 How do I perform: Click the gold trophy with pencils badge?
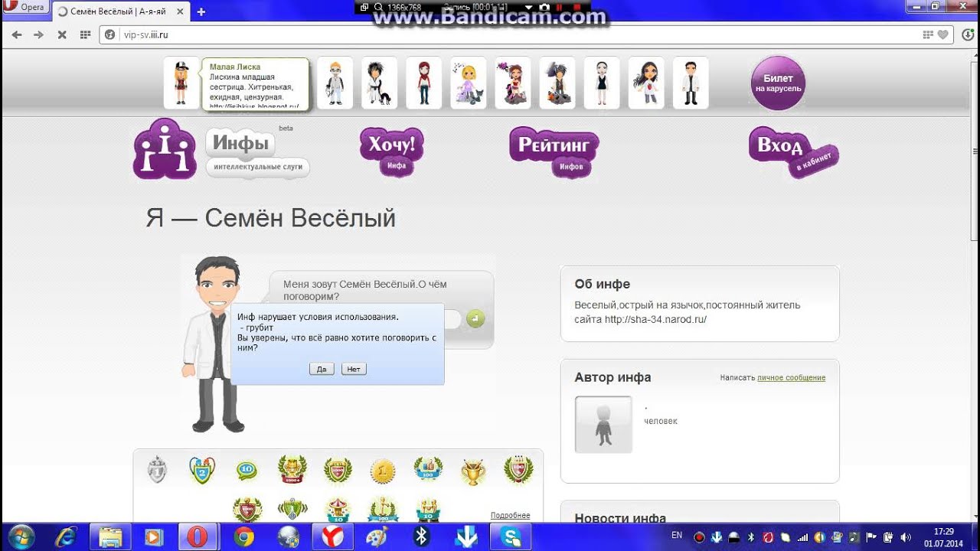473,472
